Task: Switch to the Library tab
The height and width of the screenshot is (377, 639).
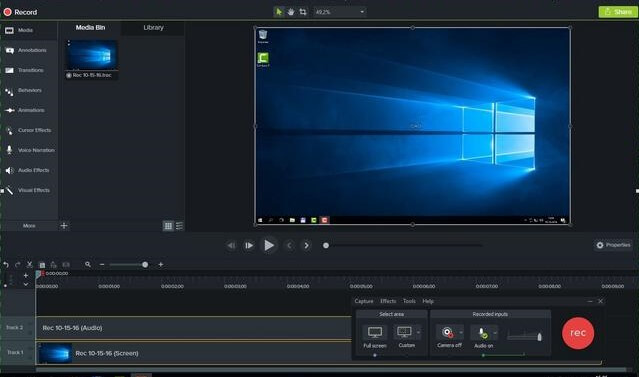Action: pos(153,27)
